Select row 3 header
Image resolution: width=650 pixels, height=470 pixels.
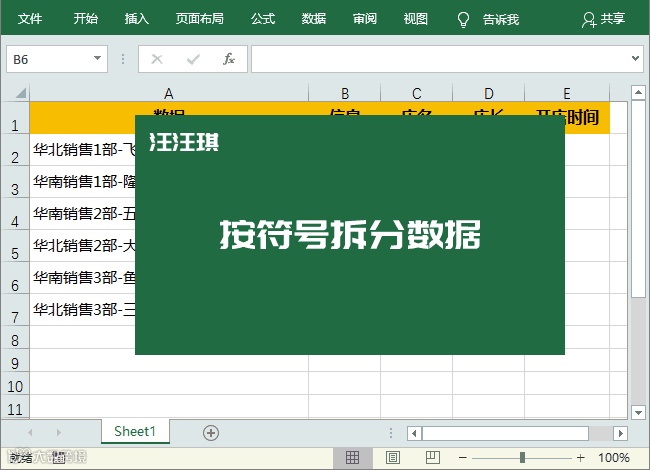15,182
